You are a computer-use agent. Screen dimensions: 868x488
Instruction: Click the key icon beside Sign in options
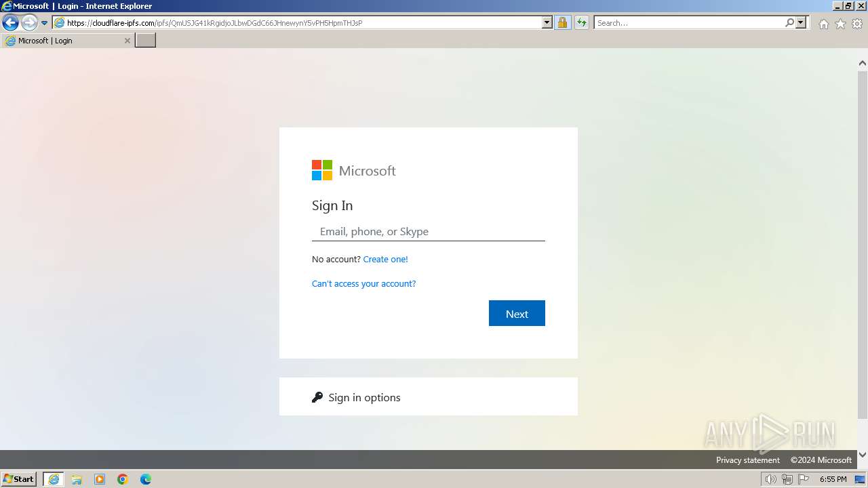pos(317,397)
